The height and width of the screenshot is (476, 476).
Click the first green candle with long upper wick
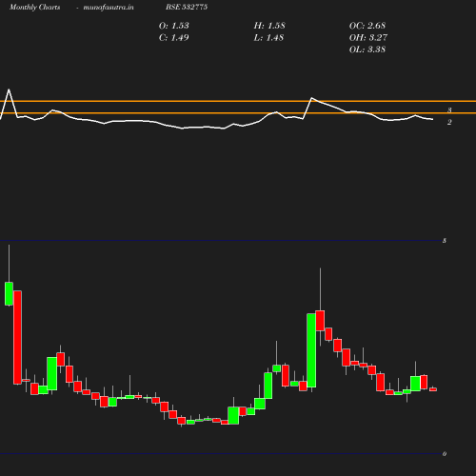click(9, 293)
